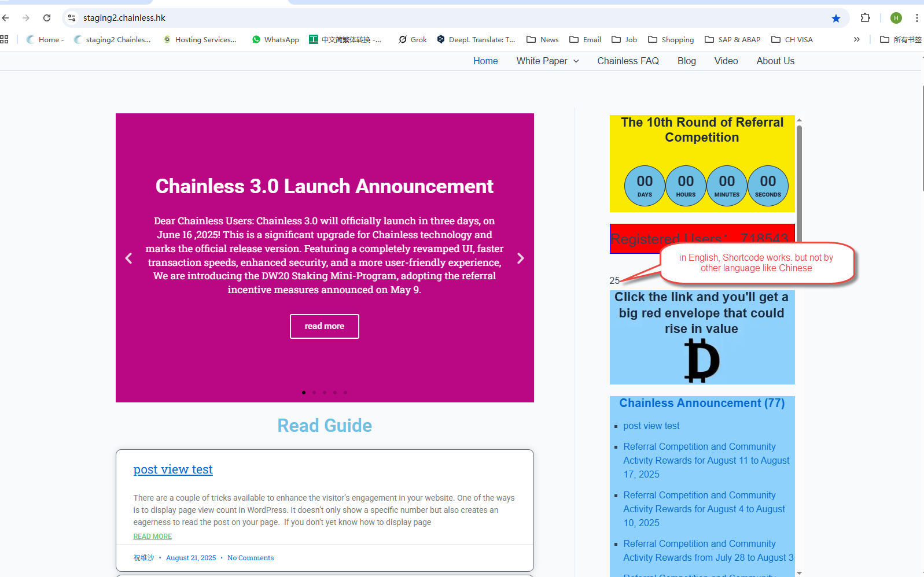Click red envelope promotional link text
Viewport: 924px width, 577px height.
701,313
